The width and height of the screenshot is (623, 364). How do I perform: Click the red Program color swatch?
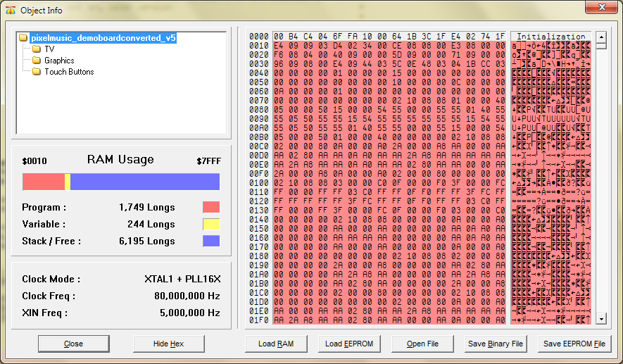pyautogui.click(x=211, y=208)
